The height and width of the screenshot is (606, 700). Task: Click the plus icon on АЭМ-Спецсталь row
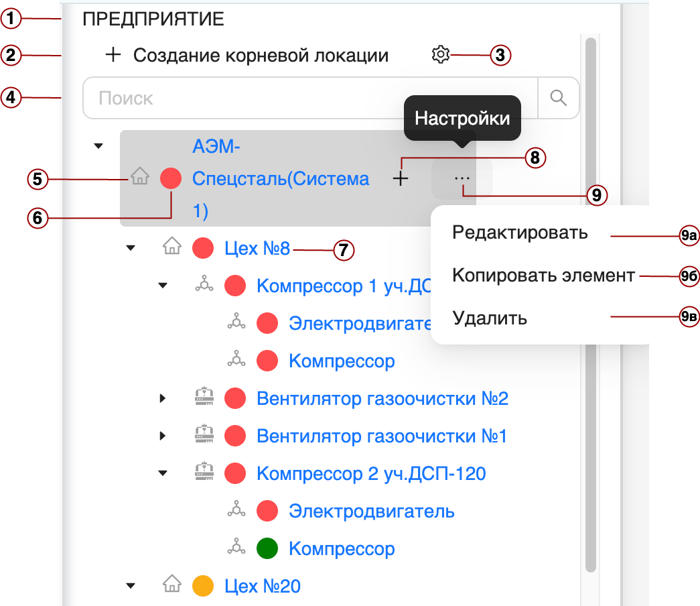click(401, 178)
